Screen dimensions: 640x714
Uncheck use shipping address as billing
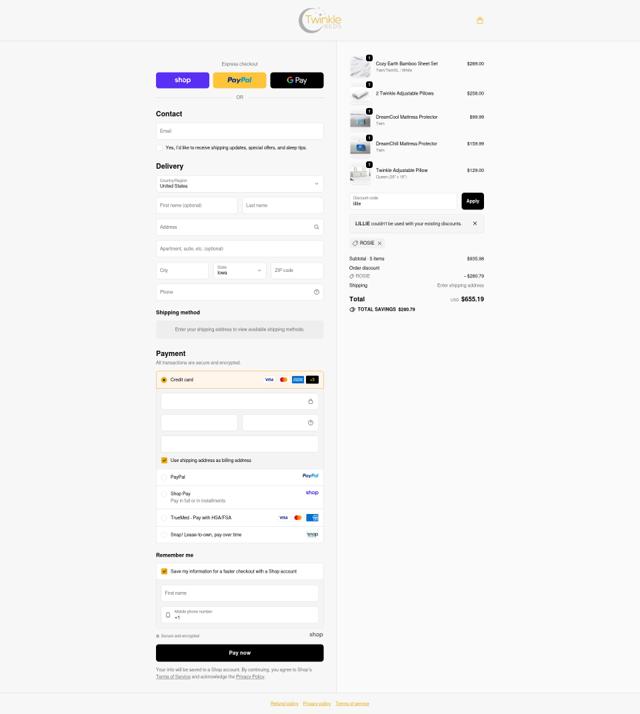pyautogui.click(x=164, y=460)
